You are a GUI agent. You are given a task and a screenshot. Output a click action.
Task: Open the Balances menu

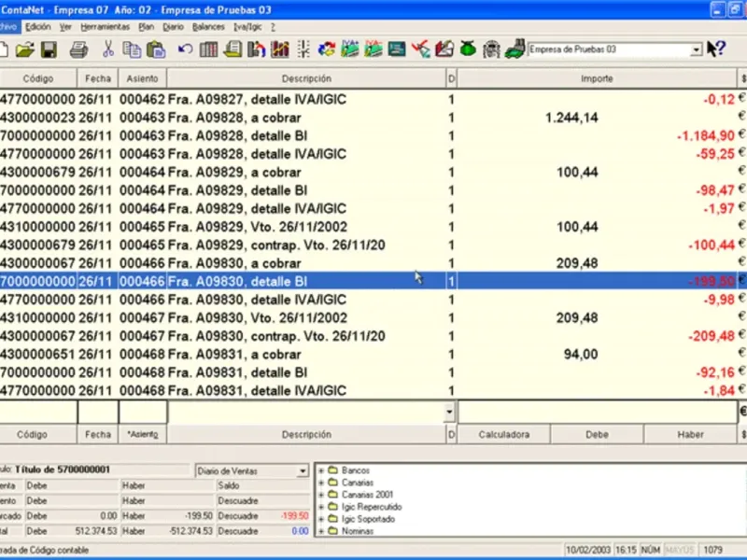tap(208, 27)
